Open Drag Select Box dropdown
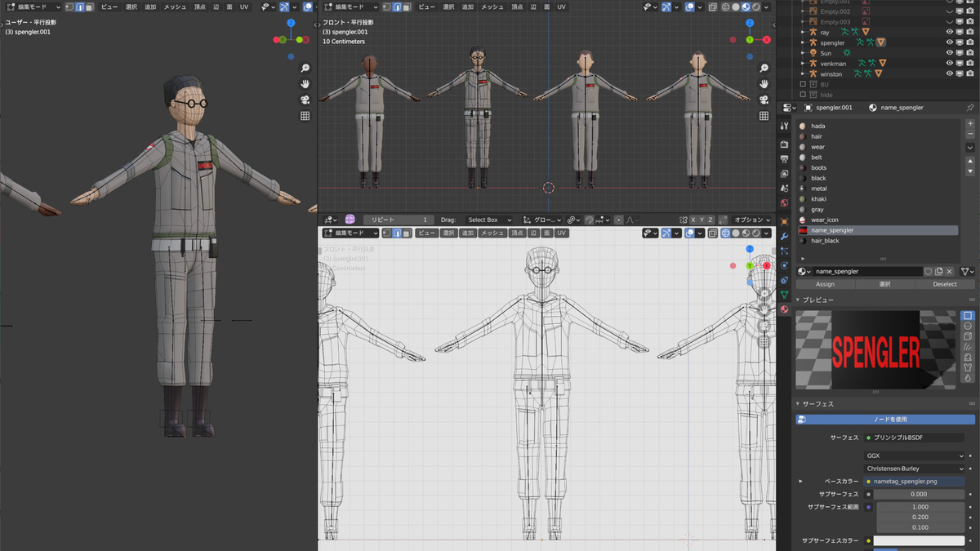Screen dimensions: 980x551 pos(488,220)
